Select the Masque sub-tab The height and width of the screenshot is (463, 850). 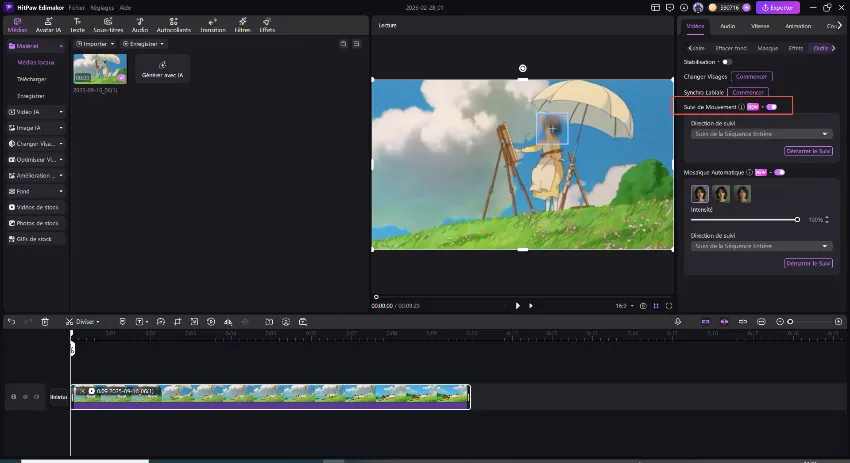(768, 48)
